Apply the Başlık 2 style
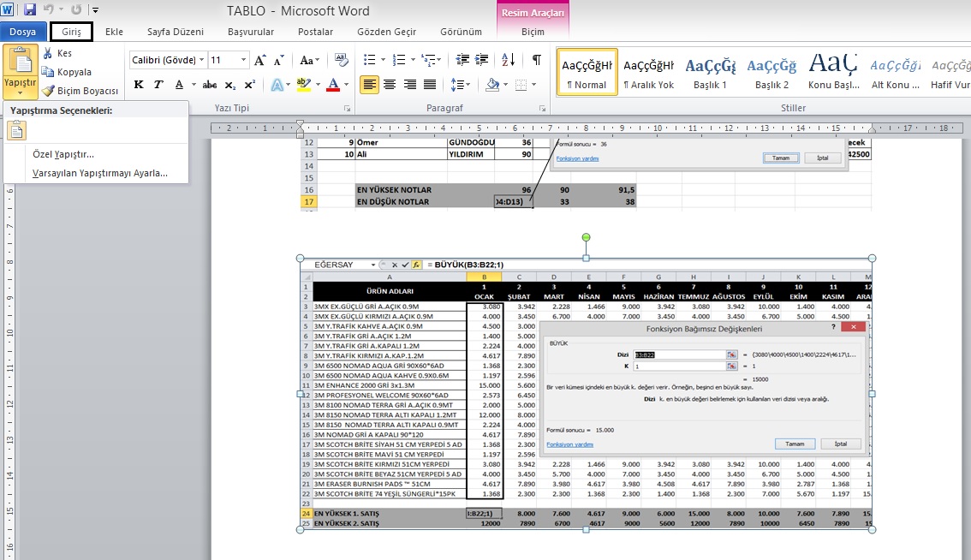 pos(771,73)
